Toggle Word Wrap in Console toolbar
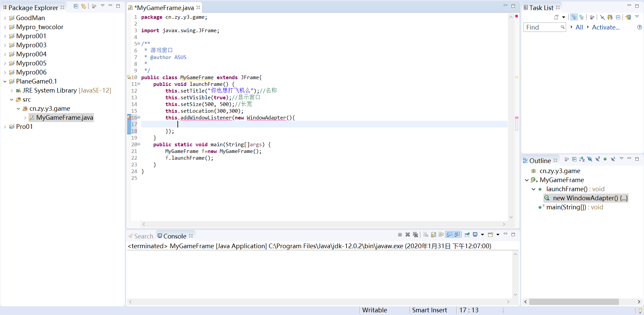This screenshot has width=644, height=315. click(441, 234)
